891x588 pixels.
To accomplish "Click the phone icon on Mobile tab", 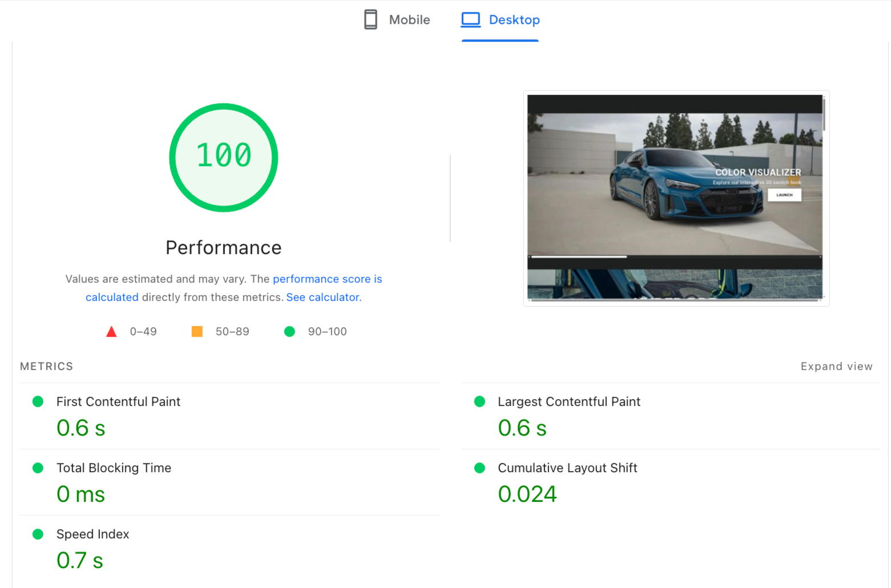I will pyautogui.click(x=370, y=19).
